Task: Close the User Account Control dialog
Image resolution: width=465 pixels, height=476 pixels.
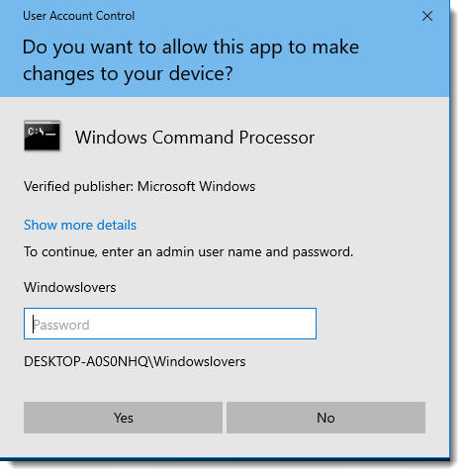Action: pos(427,16)
